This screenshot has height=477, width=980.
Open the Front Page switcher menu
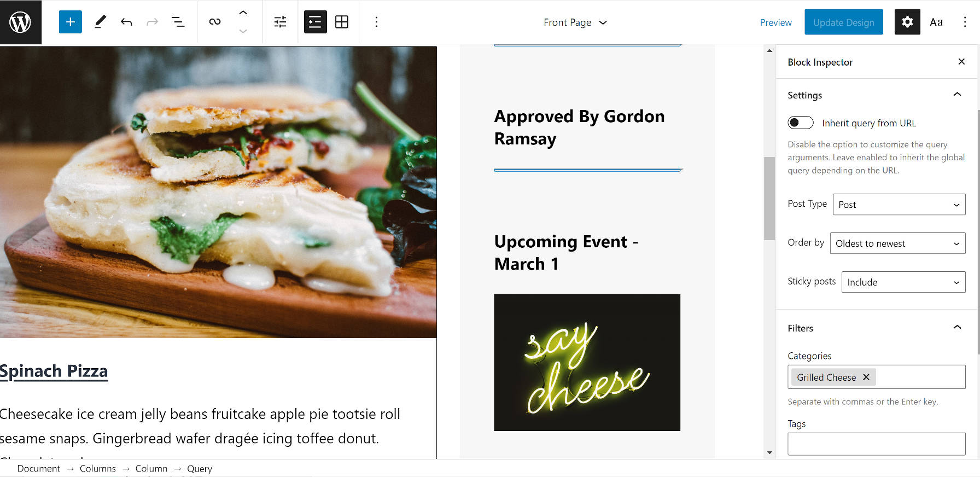pos(575,22)
